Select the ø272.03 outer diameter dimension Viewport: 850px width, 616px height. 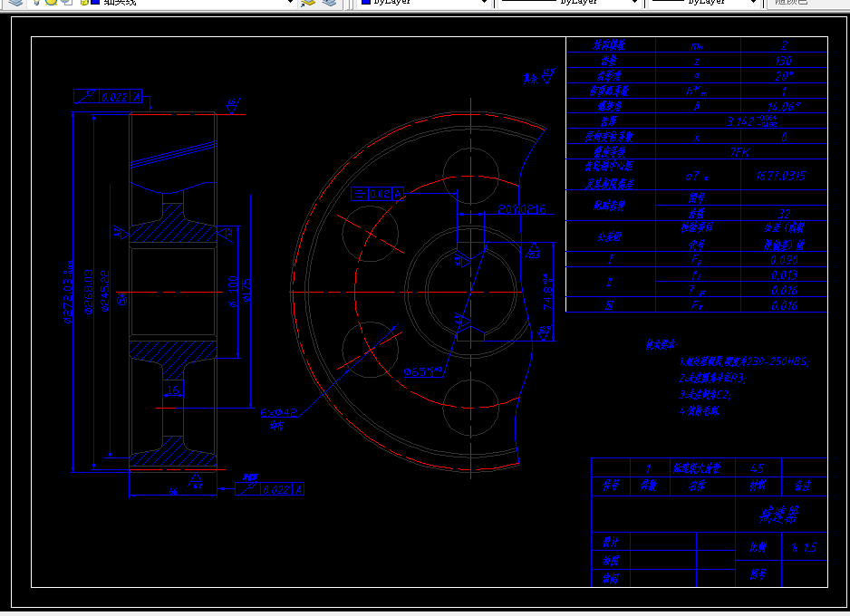click(68, 292)
